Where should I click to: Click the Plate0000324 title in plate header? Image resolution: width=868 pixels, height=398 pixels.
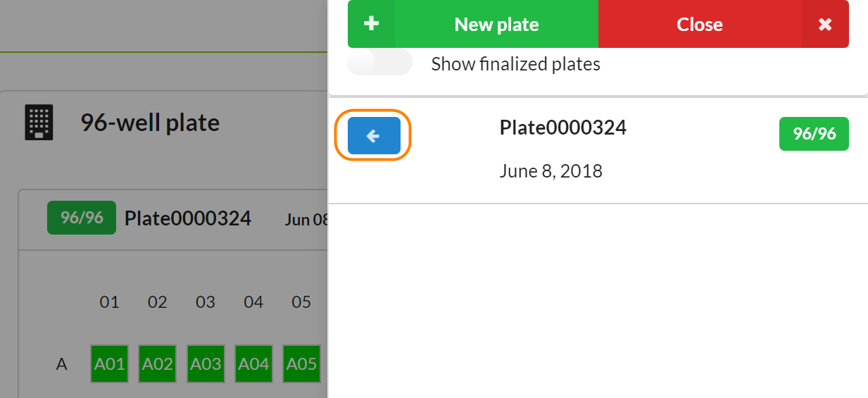(188, 218)
